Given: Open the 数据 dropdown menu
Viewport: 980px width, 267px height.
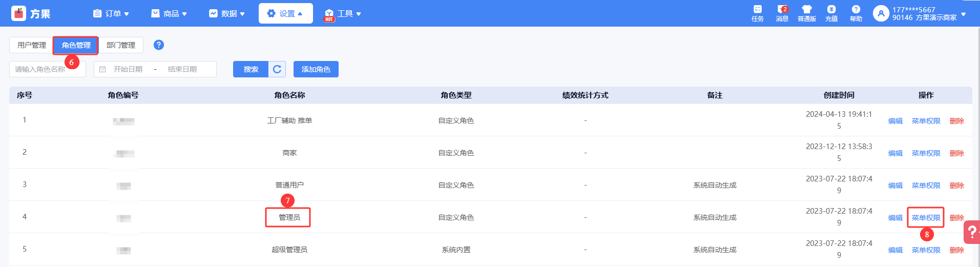Looking at the screenshot, I should 227,14.
